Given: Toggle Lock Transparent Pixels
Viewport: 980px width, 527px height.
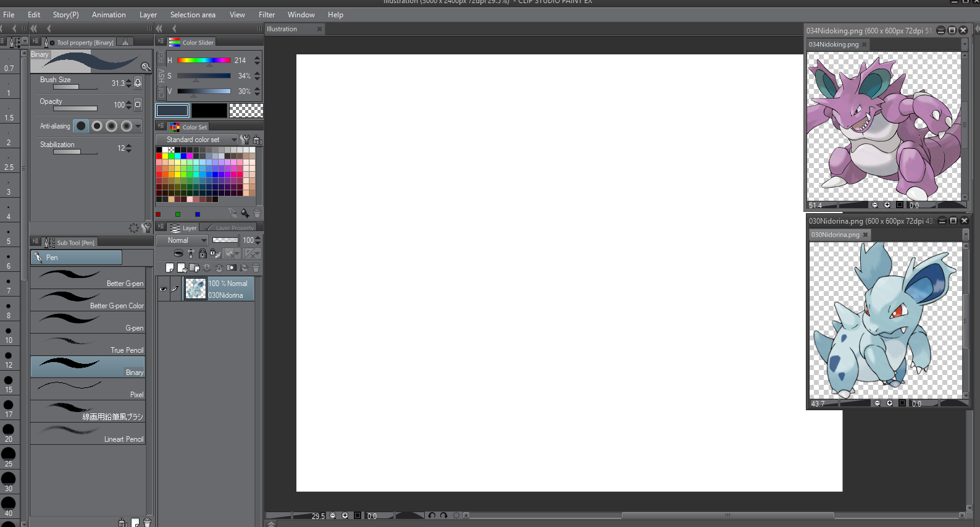Looking at the screenshot, I should (x=215, y=253).
